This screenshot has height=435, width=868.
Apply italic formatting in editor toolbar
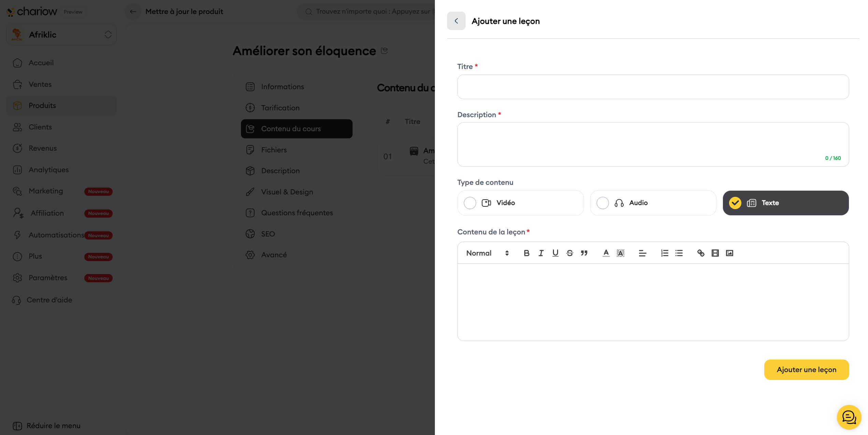pyautogui.click(x=541, y=253)
